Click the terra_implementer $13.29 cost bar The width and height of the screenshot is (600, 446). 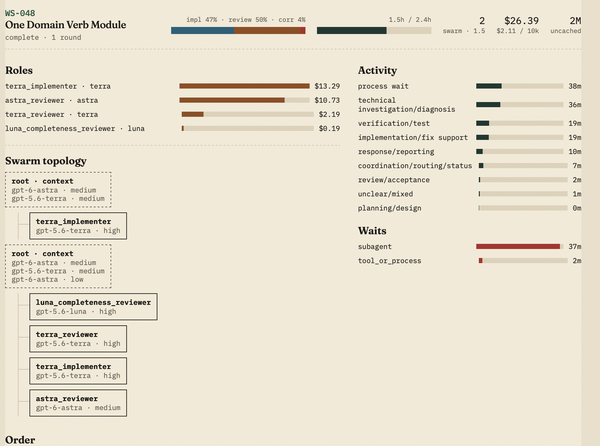click(x=244, y=86)
